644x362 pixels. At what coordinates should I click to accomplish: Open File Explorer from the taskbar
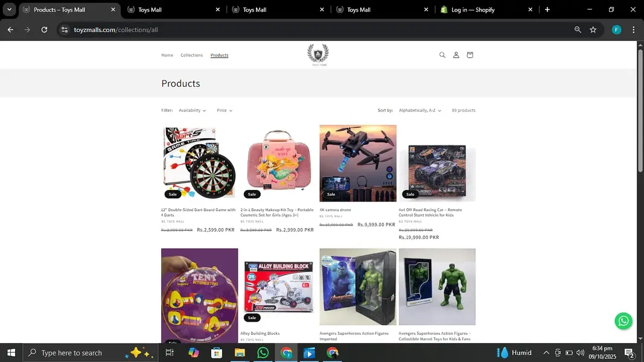click(240, 353)
